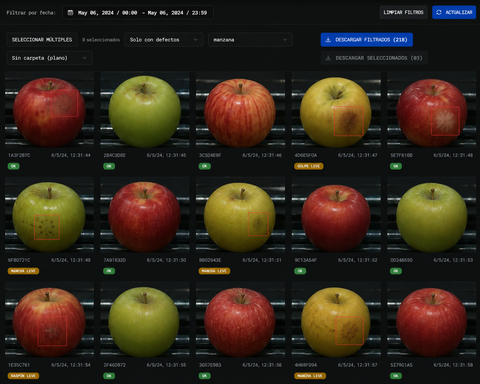Click the 'Filtrar por fecha:' label

pos(31,13)
